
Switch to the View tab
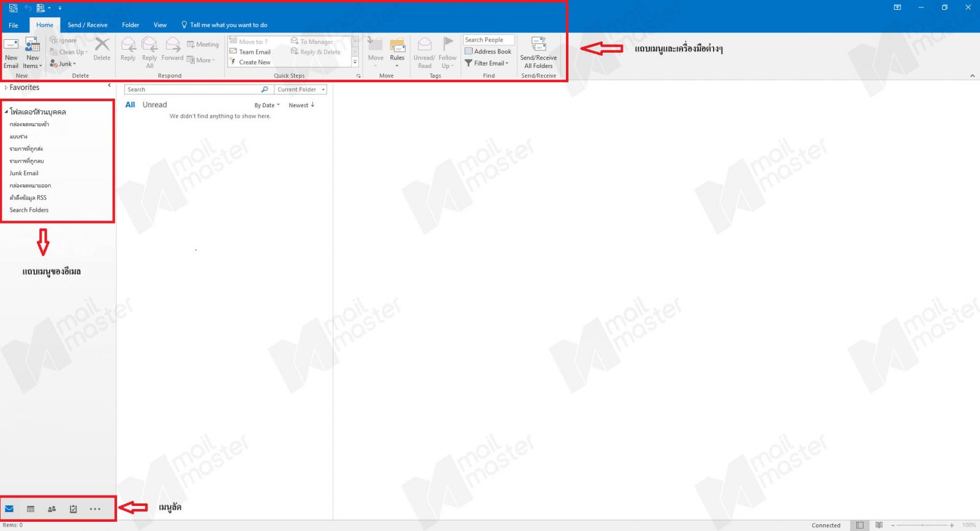tap(160, 25)
